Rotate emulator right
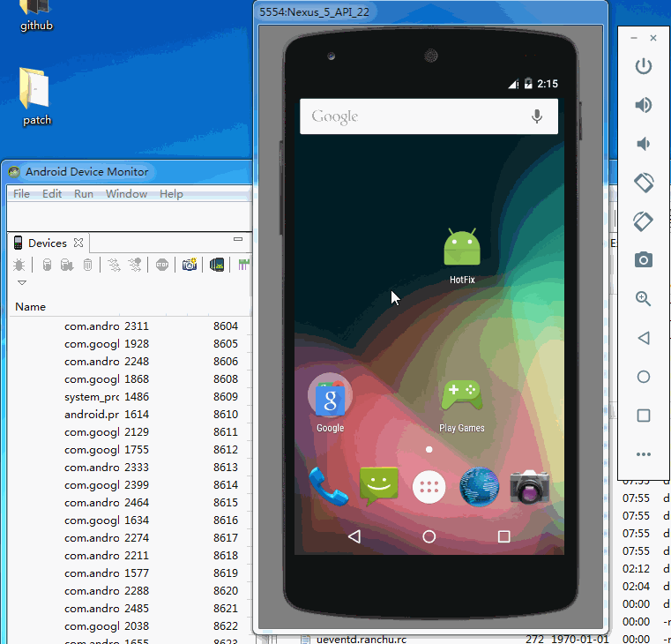Image resolution: width=671 pixels, height=644 pixels. click(x=643, y=221)
